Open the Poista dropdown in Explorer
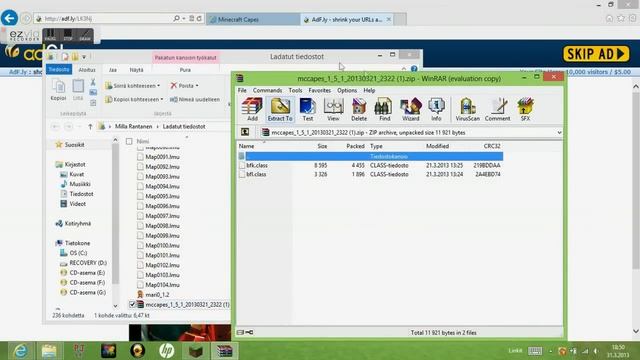Viewport: 640px width, 360px height. 184,86
